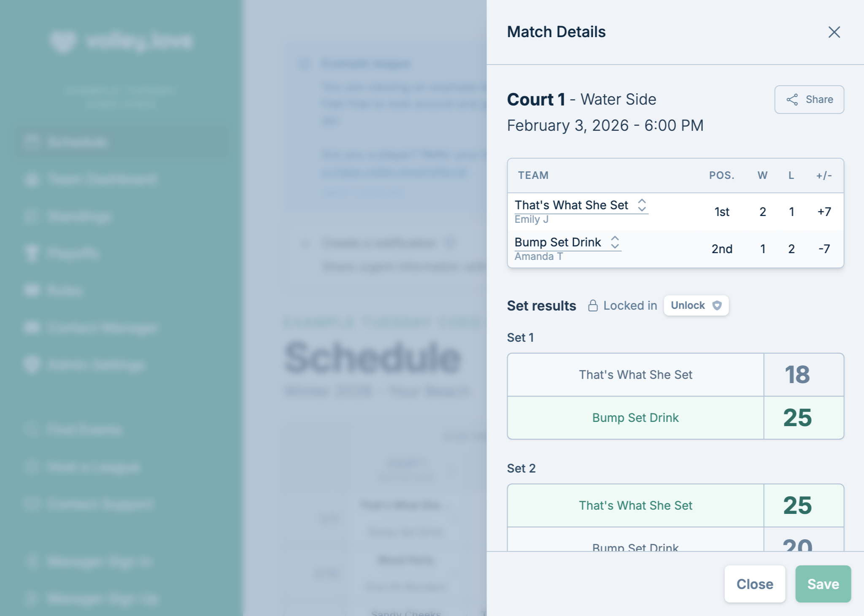This screenshot has height=616, width=864.
Task: Click the Close button at bottom
Action: pyautogui.click(x=754, y=584)
